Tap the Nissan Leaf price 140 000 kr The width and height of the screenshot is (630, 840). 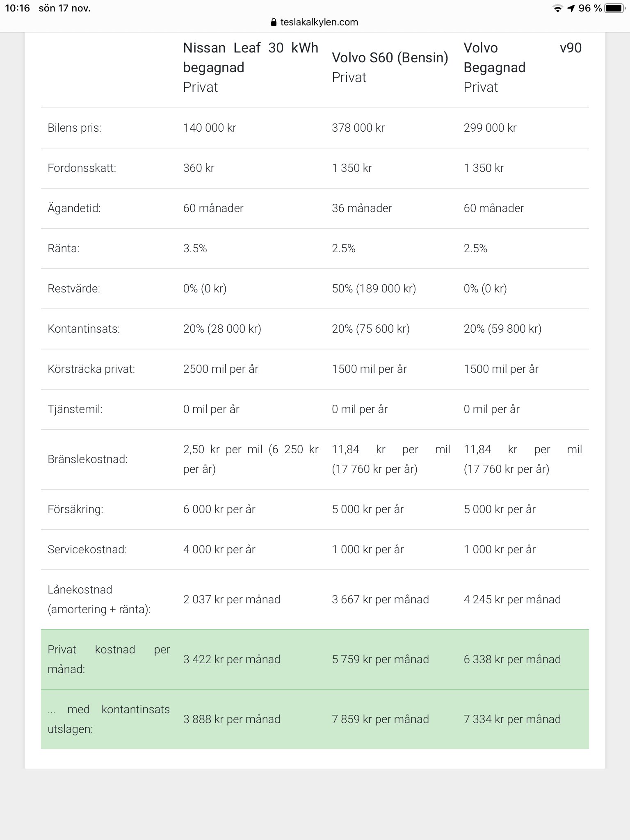tap(210, 128)
